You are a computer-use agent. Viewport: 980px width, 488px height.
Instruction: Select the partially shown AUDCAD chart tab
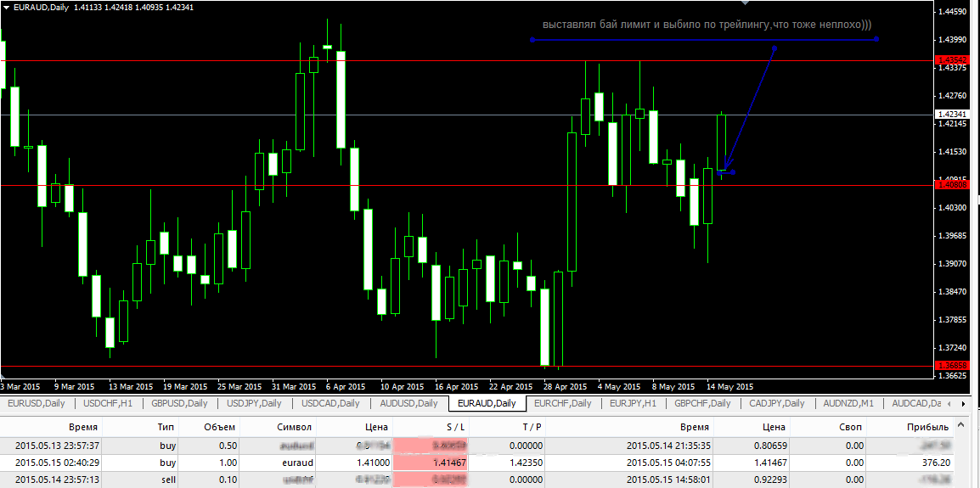click(x=916, y=403)
